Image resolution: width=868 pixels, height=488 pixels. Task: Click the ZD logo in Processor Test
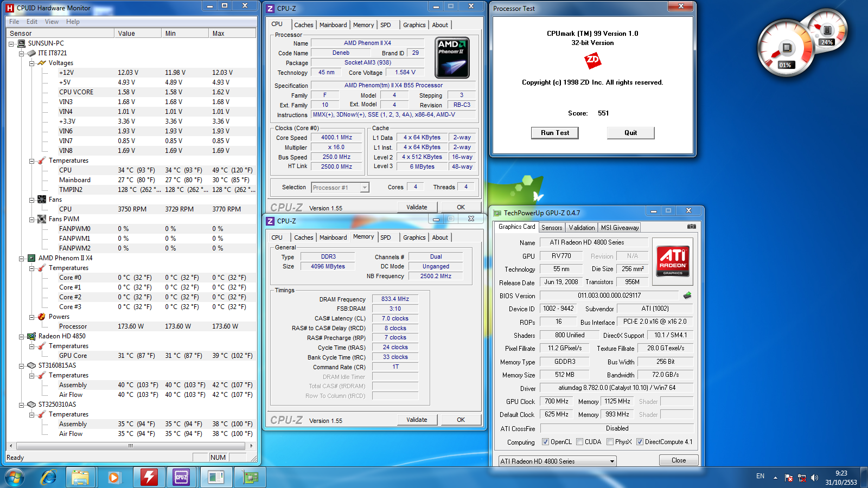pos(592,60)
